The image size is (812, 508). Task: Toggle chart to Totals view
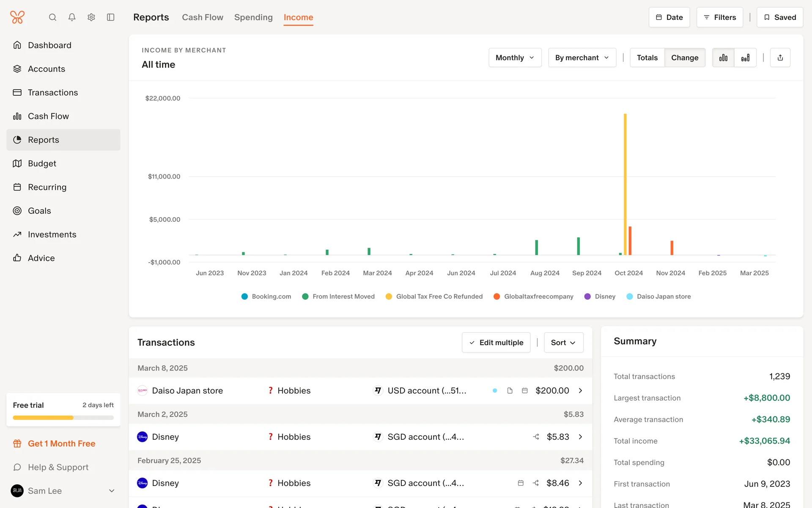(647, 58)
